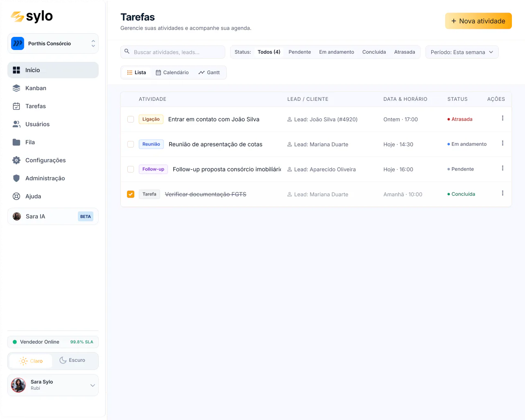The height and width of the screenshot is (420, 525).
Task: Open actions menu for Verificar documentação FGTS row
Action: (x=502, y=193)
